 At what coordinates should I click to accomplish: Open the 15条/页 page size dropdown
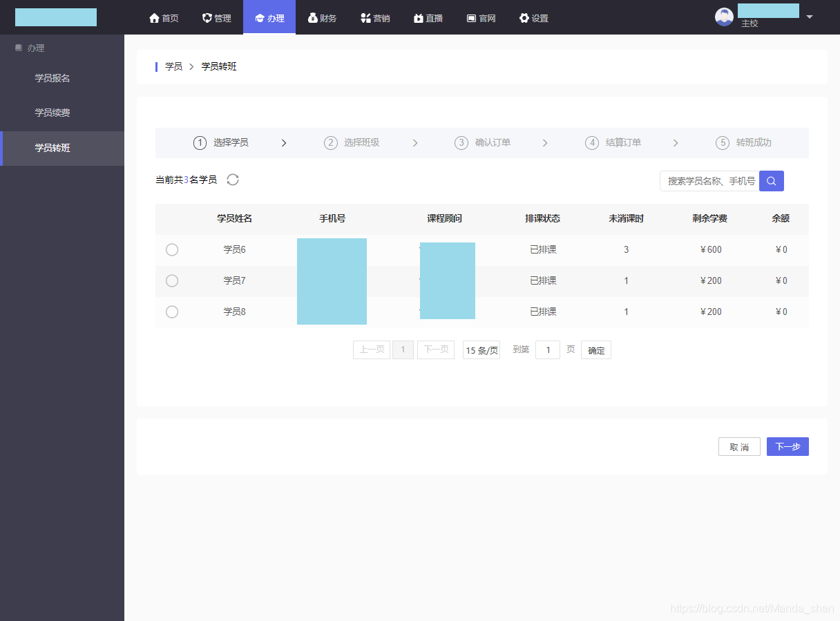(x=481, y=350)
